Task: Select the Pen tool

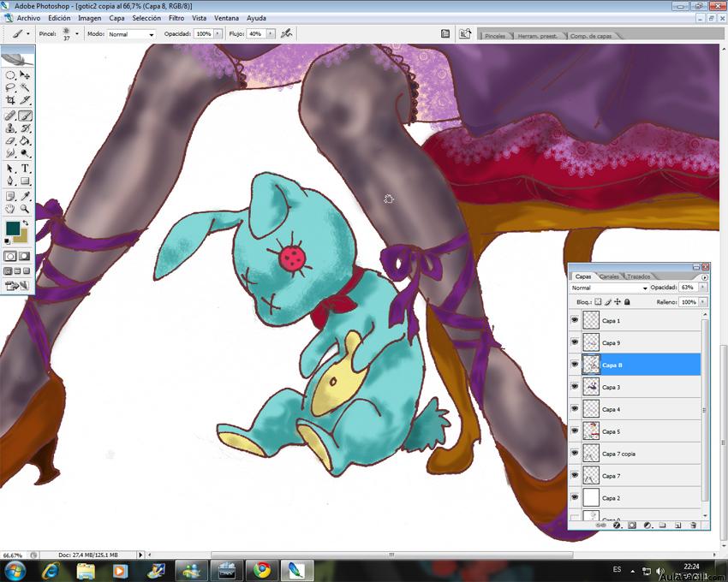Action: pos(10,181)
